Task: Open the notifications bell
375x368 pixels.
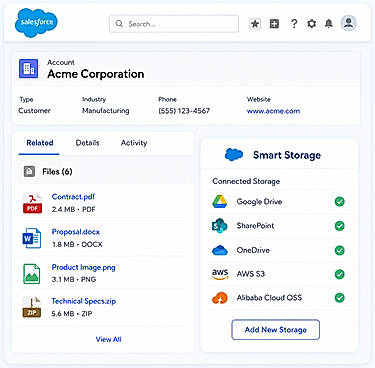Action: 329,24
